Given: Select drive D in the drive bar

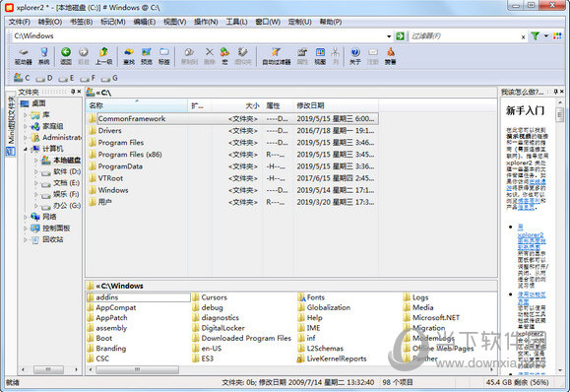Looking at the screenshot, I should pyautogui.click(x=44, y=78).
